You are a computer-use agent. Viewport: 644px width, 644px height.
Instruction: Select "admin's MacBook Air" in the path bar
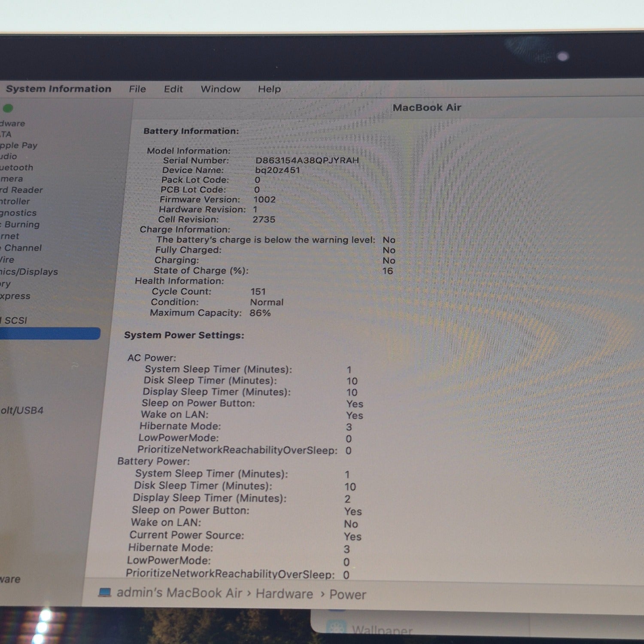point(179,593)
